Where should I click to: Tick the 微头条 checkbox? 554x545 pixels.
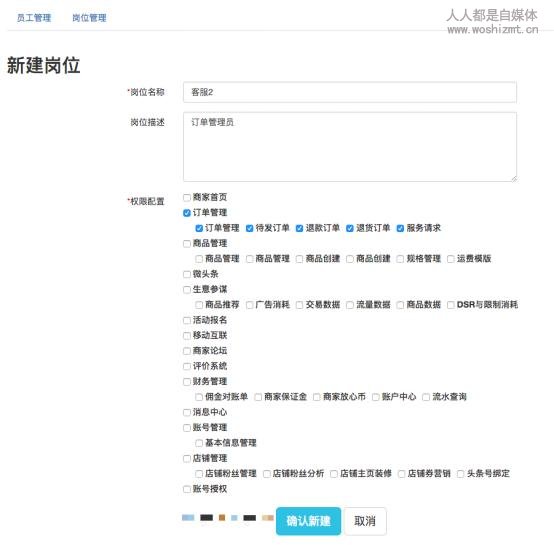tap(187, 274)
